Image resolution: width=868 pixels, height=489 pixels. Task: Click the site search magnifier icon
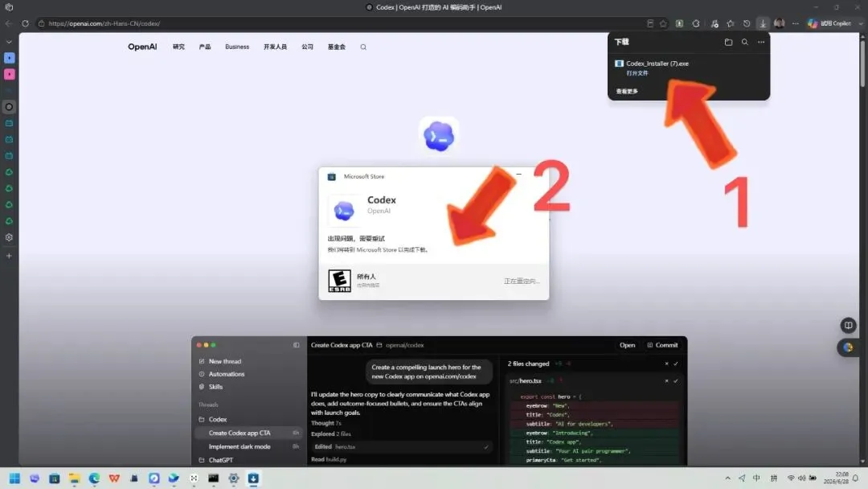(x=363, y=47)
